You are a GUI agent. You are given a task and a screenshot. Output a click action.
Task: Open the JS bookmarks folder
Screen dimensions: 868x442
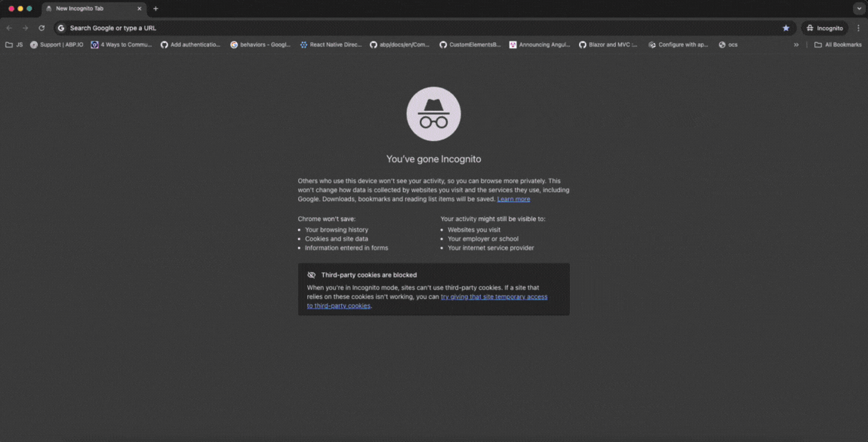[x=14, y=45]
